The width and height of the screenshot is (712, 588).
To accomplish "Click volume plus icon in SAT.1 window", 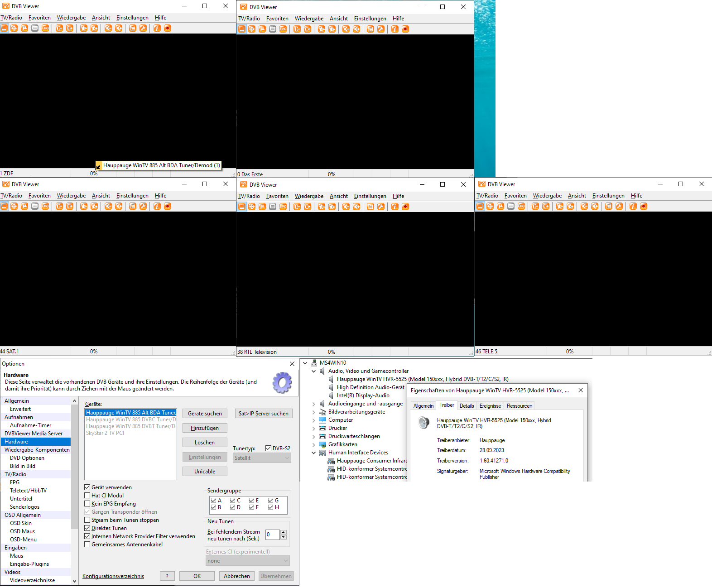I will tap(119, 206).
